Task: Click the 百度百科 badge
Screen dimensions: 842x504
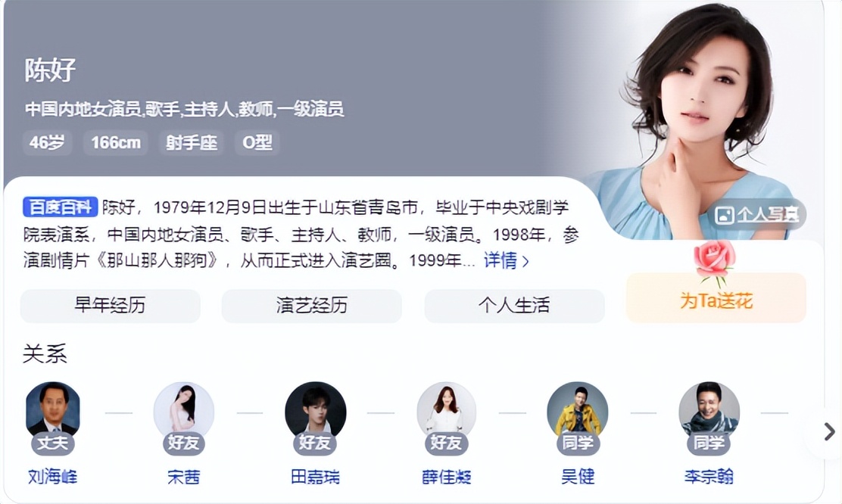Action: tap(60, 207)
